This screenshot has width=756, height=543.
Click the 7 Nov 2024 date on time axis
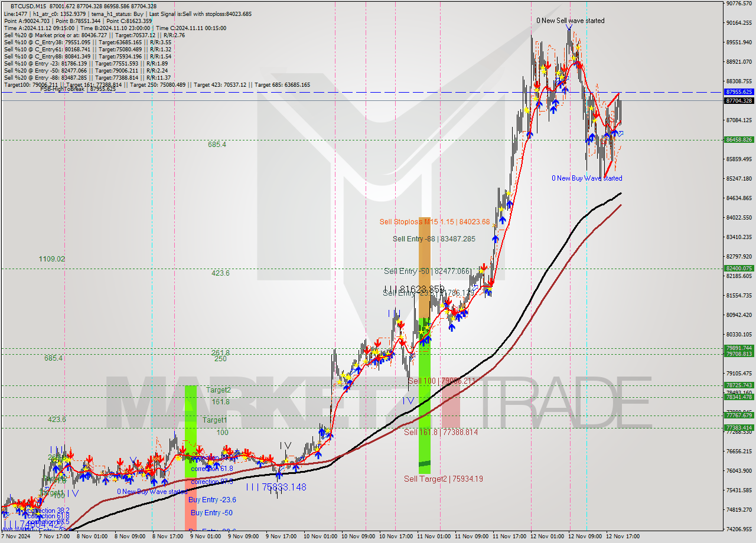point(16,537)
